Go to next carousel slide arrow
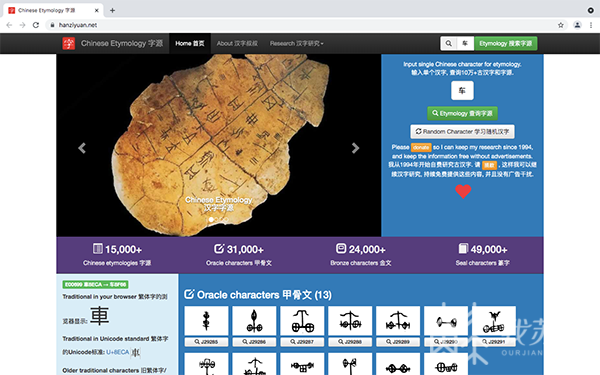Viewport: 600px width, 375px height. [355, 148]
